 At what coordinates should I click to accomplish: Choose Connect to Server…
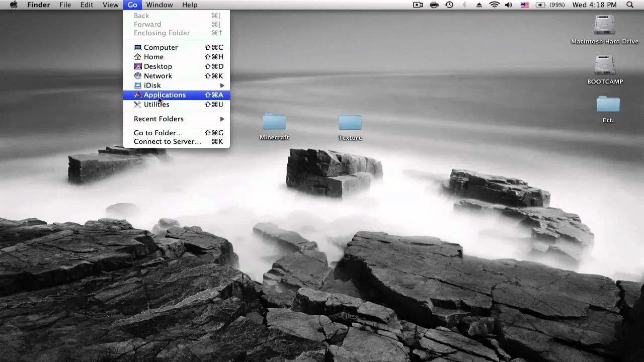click(177, 142)
